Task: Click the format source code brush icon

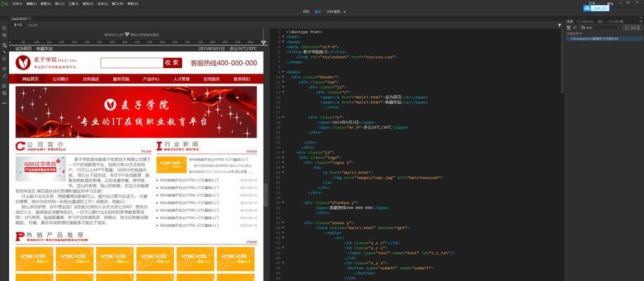Action: pos(4,76)
